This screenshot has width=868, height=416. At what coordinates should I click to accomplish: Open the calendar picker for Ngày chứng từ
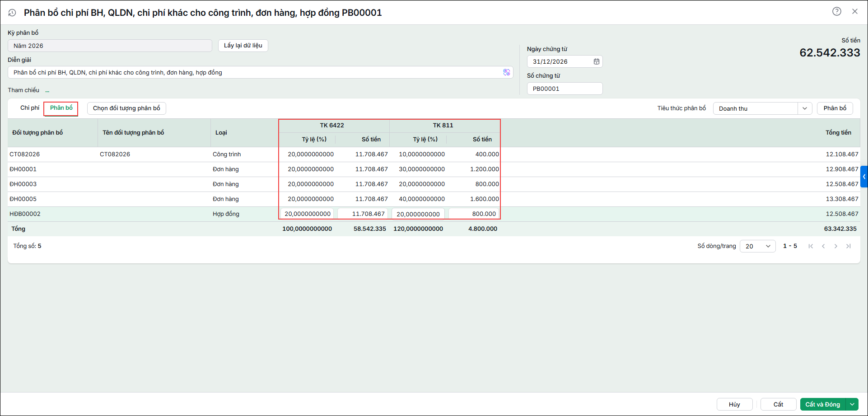(597, 61)
